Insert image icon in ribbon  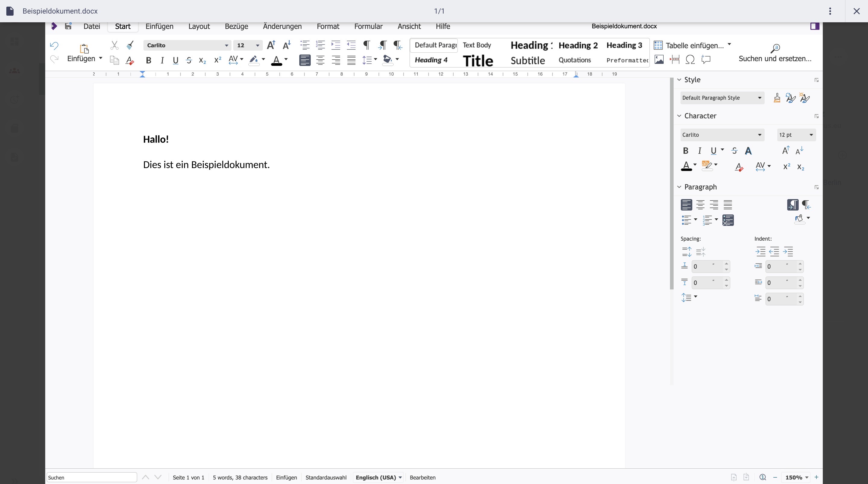(x=659, y=60)
